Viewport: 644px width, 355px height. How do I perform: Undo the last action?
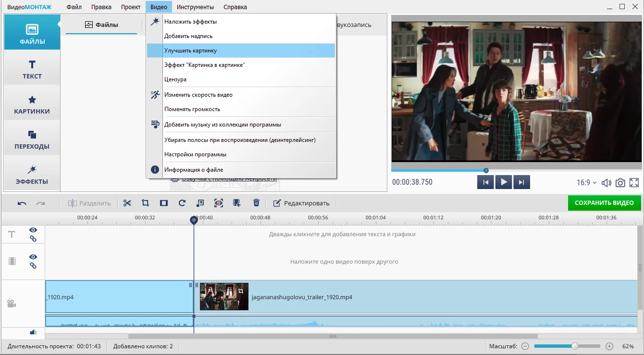pyautogui.click(x=22, y=203)
